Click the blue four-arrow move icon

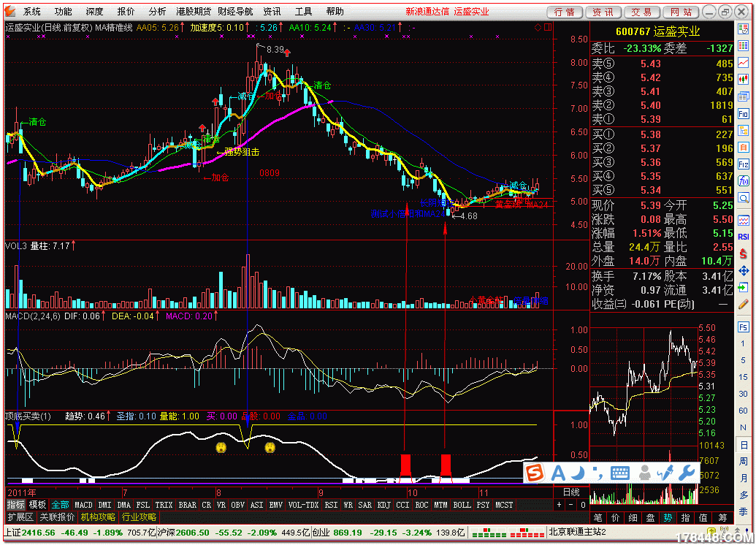(743, 271)
